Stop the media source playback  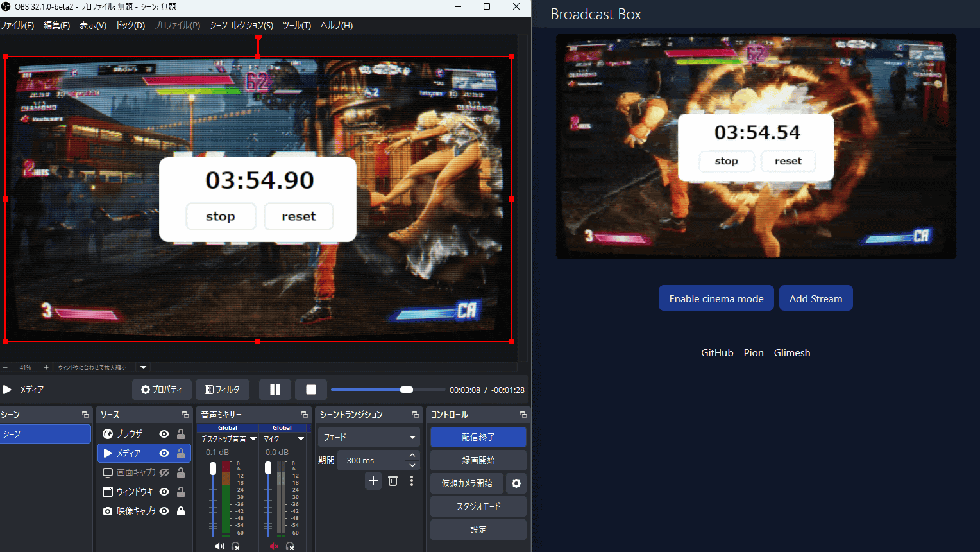pos(311,390)
